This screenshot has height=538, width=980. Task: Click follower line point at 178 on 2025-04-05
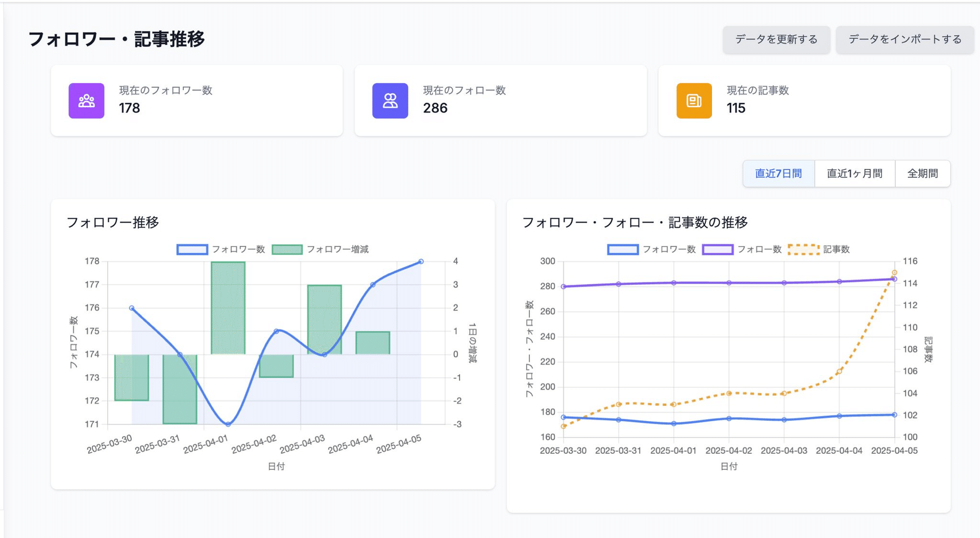tap(421, 261)
